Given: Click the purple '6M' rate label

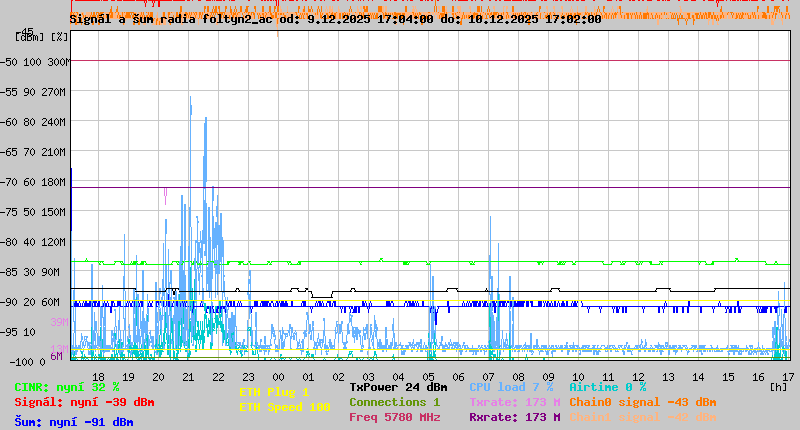Looking at the screenshot, I should [x=56, y=356].
